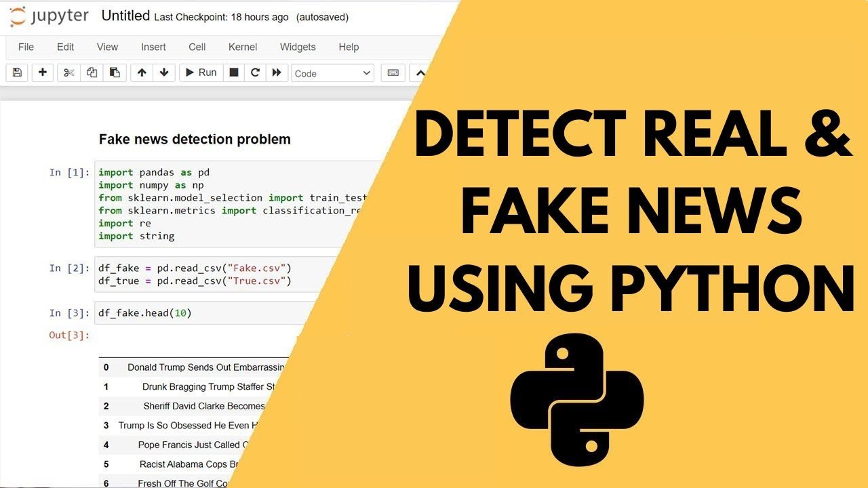The width and height of the screenshot is (868, 488).
Task: Open the cell type dropdown showing Code
Action: click(x=333, y=73)
